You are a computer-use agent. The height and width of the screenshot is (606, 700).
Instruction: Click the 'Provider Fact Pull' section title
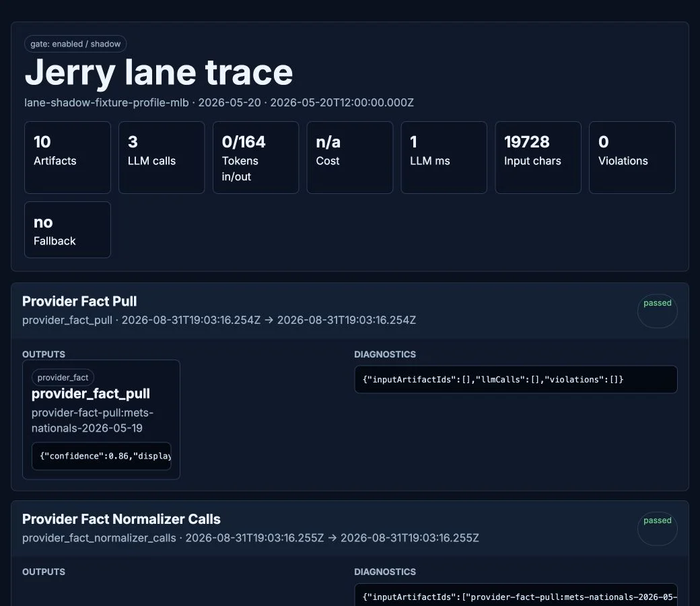[79, 302]
